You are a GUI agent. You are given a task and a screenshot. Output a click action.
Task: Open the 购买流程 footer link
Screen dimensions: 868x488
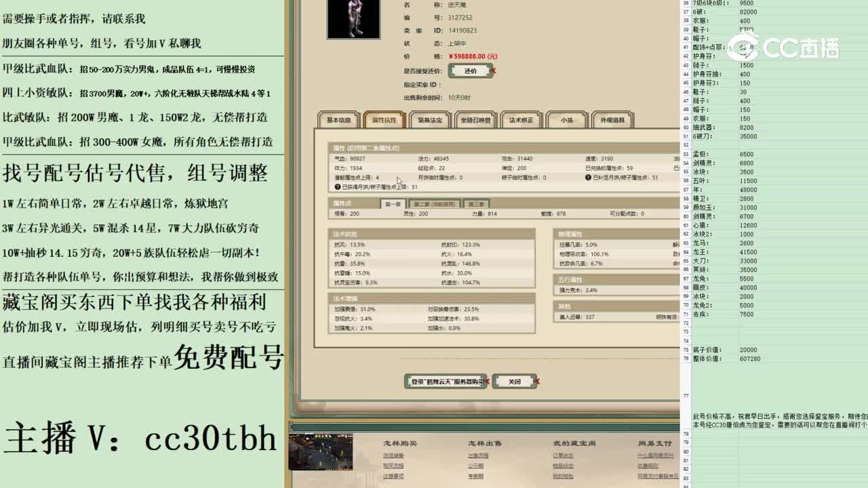(393, 466)
